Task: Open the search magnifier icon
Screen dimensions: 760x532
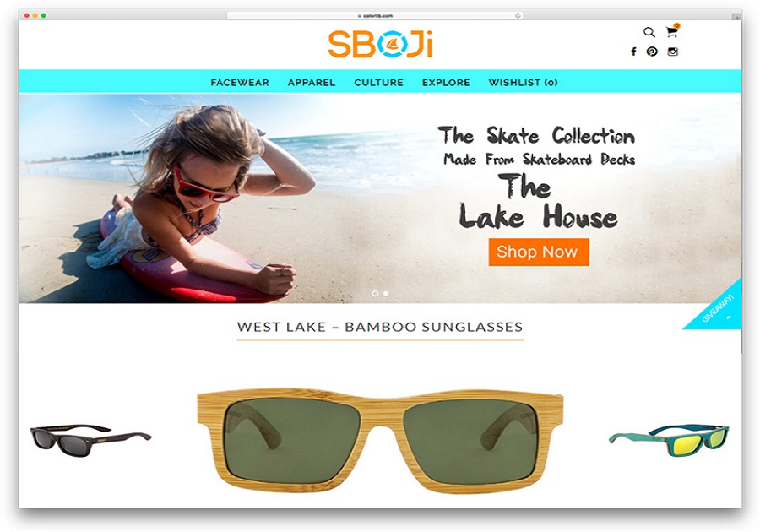Action: coord(649,32)
